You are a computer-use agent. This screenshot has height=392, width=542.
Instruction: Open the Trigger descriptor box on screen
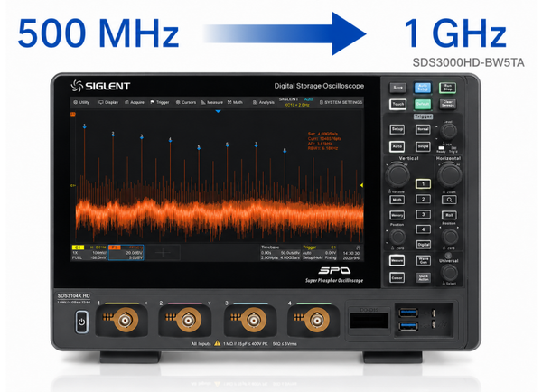coord(320,253)
